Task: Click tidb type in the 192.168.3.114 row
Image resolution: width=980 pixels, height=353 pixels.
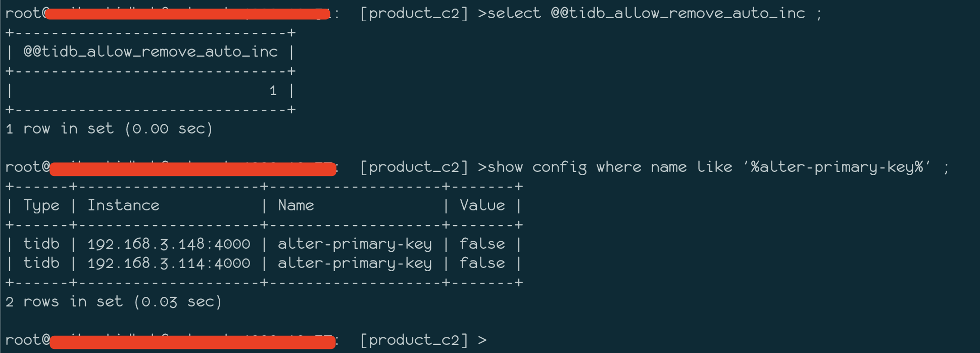Action: [x=41, y=263]
